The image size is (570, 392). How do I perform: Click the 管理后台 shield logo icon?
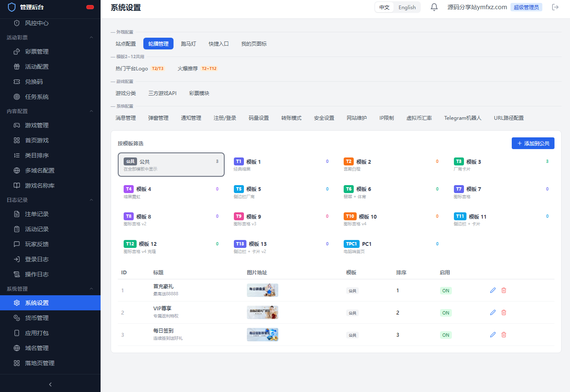(x=12, y=7)
